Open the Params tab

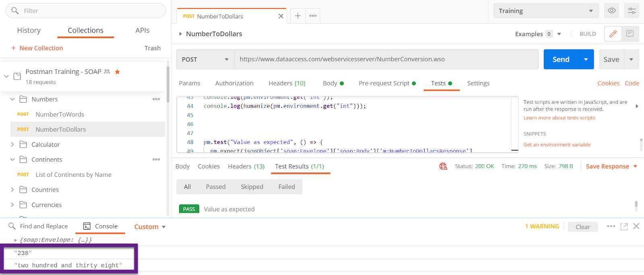(190, 83)
